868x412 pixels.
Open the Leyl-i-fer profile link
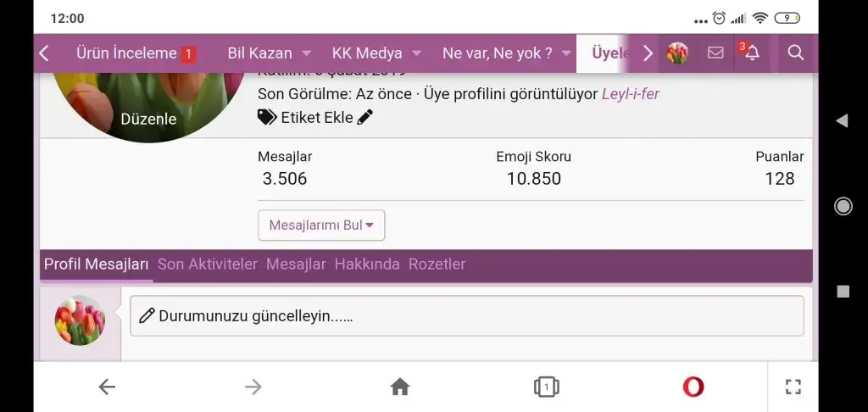[x=631, y=94]
